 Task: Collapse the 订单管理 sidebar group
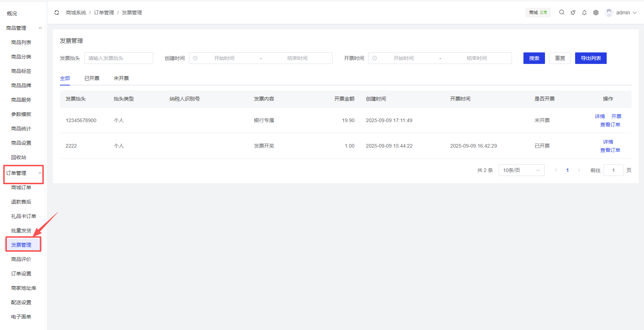click(40, 173)
